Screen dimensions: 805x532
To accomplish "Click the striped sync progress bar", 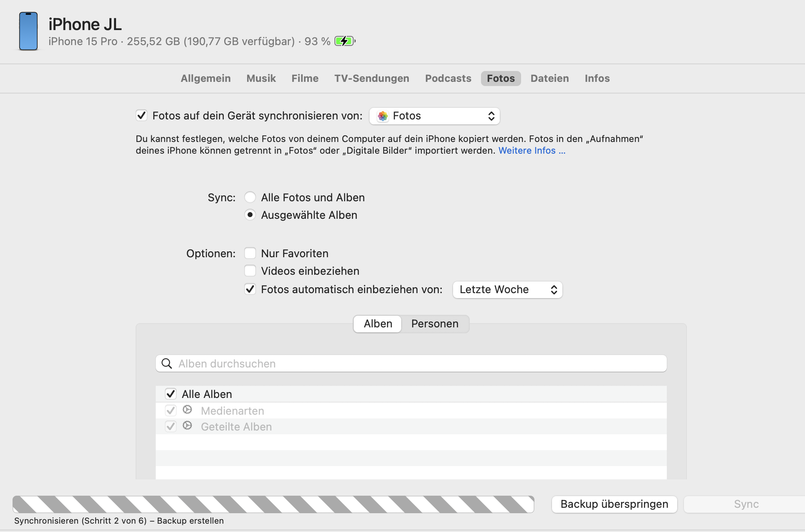I will 273,504.
